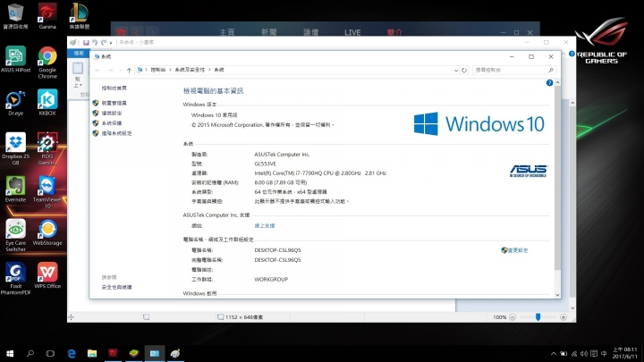Open the WPS Office desktop shortcut
644x362 pixels.
tap(47, 276)
